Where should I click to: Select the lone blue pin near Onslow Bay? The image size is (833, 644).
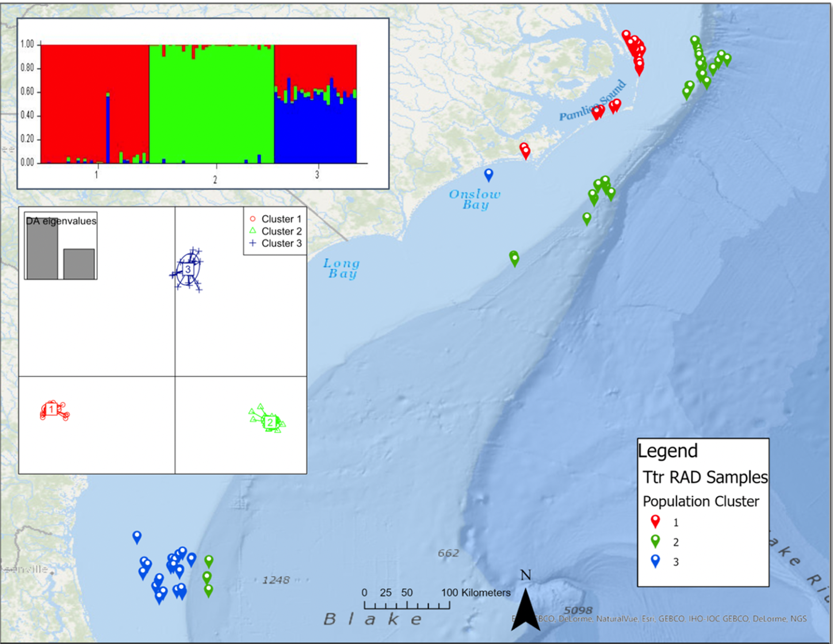coord(488,174)
